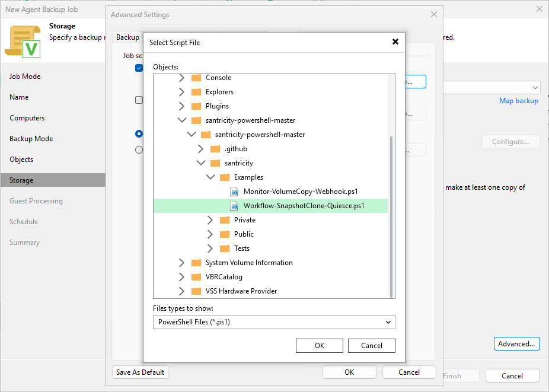Click OK in Advanced Settings window
The width and height of the screenshot is (549, 392).
click(x=349, y=372)
